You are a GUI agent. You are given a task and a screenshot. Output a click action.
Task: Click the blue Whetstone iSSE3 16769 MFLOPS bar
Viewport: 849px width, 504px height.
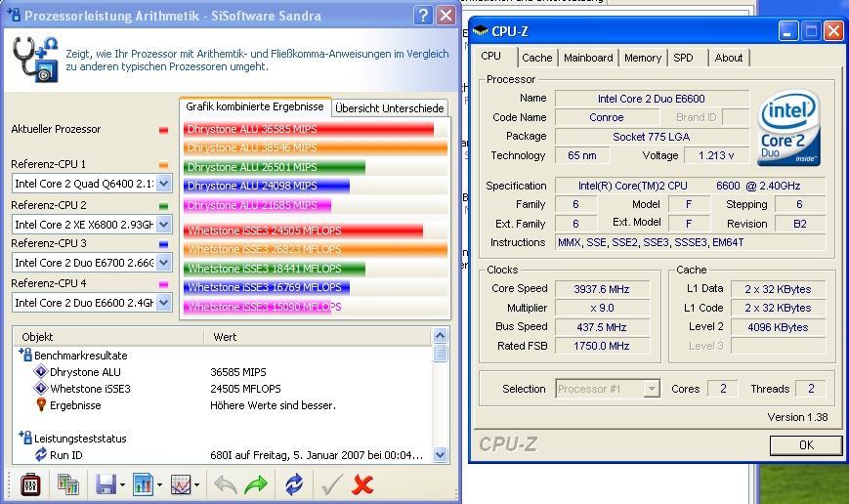(267, 287)
